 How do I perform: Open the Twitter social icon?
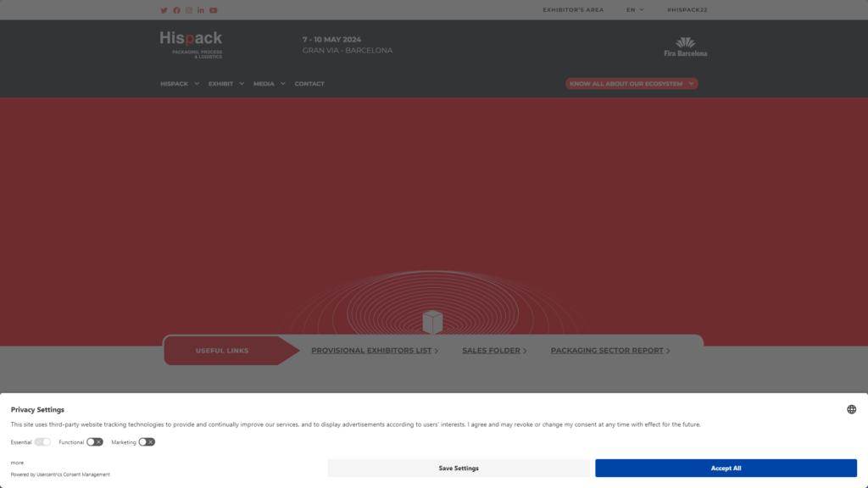164,10
